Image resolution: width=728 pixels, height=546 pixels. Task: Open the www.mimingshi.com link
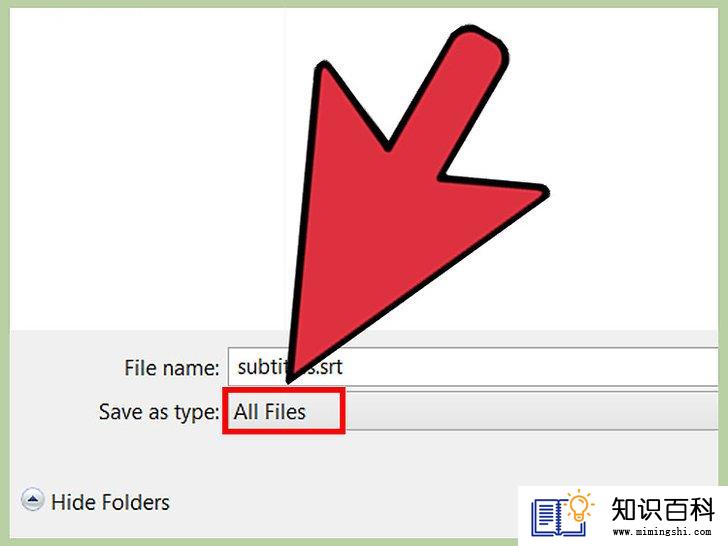coord(662,531)
